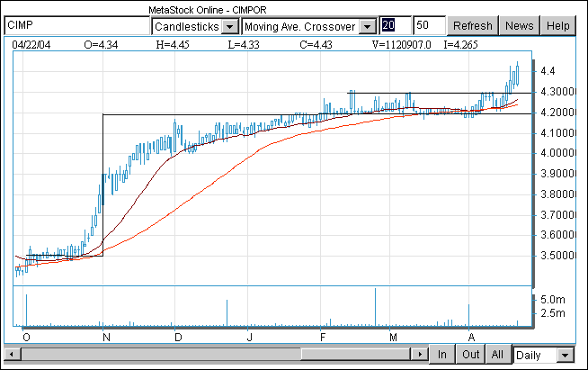
Task: Open the Daily period dropdown arrow
Action: click(x=566, y=355)
